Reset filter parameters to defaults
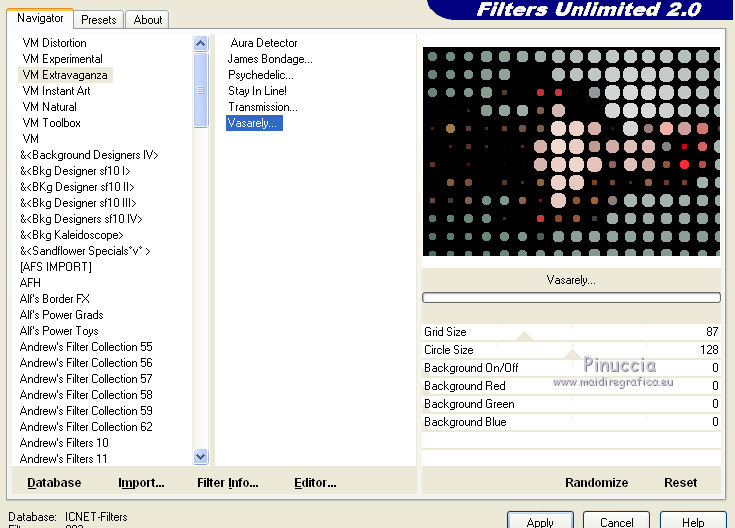 coord(680,483)
